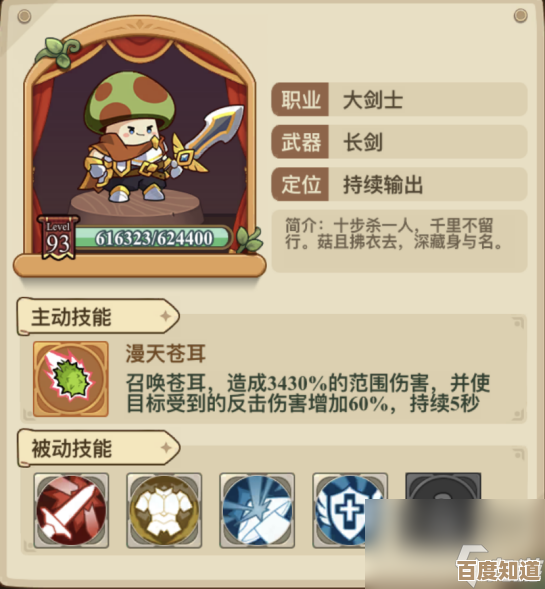
Task: Click the 简介 description text box
Action: [400, 241]
